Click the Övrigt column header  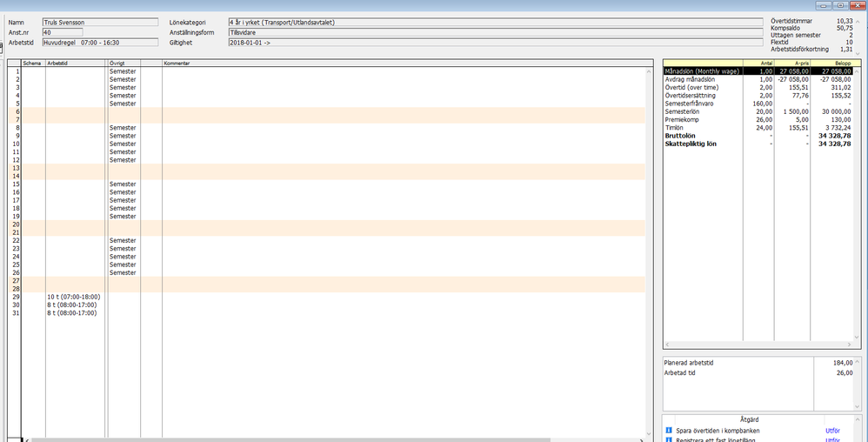tap(124, 64)
